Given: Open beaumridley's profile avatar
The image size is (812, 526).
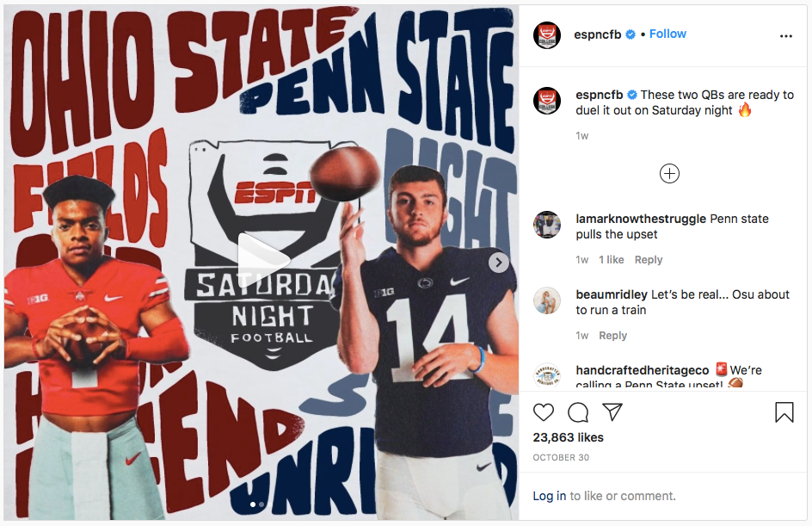Looking at the screenshot, I should [x=547, y=301].
